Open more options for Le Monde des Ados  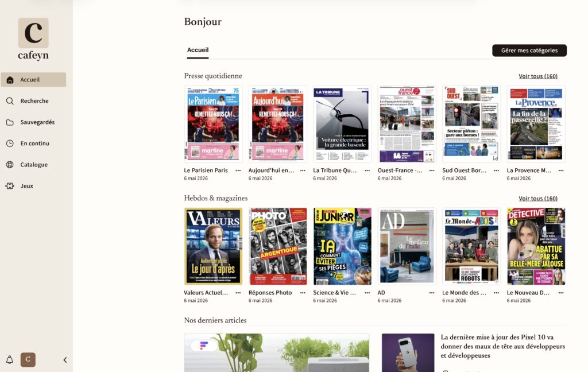pos(497,293)
